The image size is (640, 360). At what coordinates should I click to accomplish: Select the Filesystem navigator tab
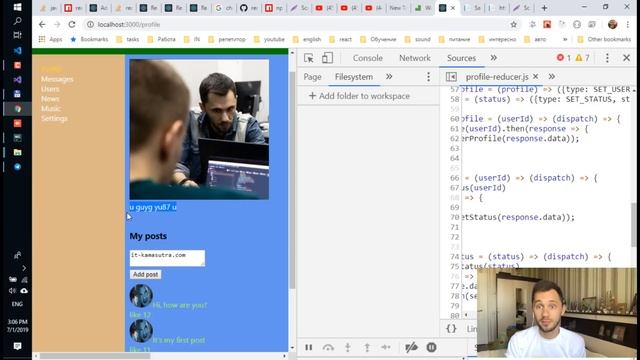coord(353,77)
